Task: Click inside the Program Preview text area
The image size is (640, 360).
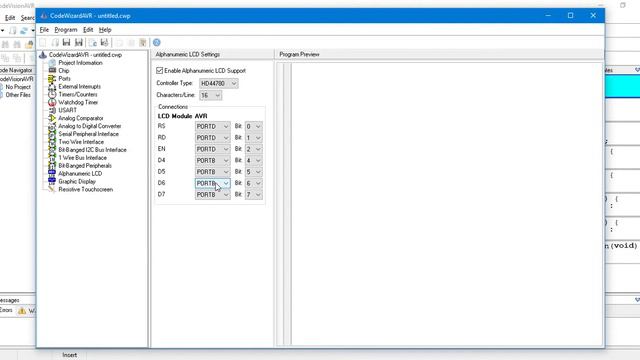Action: point(447,204)
